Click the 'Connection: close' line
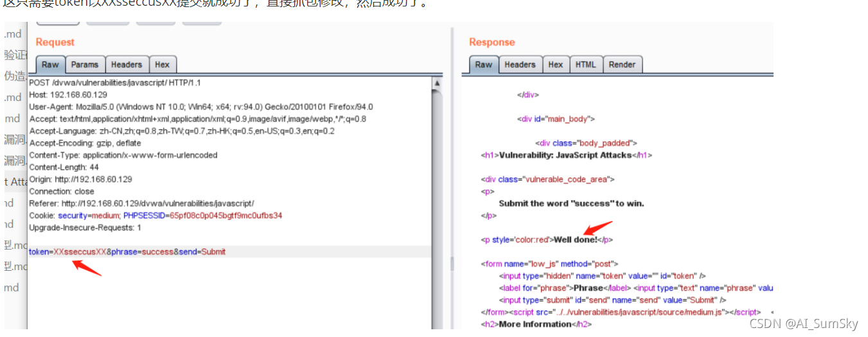868x337 pixels. point(62,192)
